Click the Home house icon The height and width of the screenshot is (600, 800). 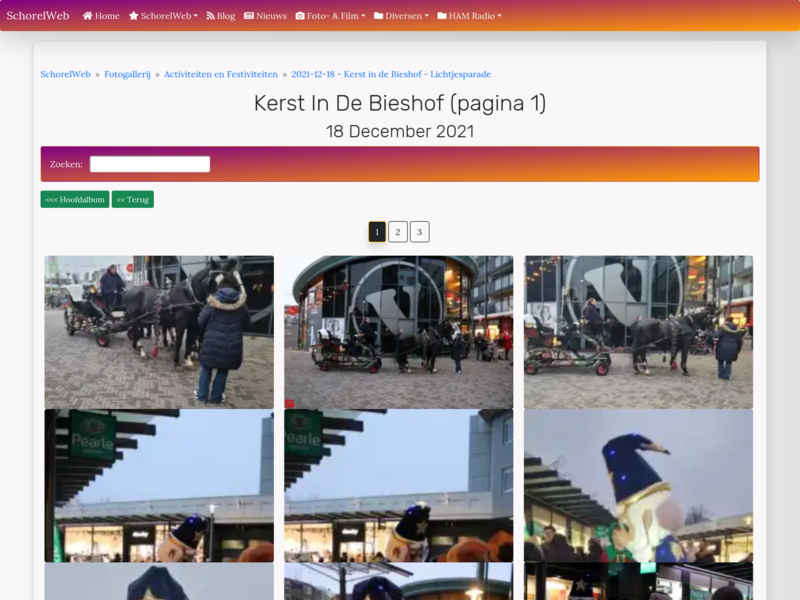pos(88,16)
